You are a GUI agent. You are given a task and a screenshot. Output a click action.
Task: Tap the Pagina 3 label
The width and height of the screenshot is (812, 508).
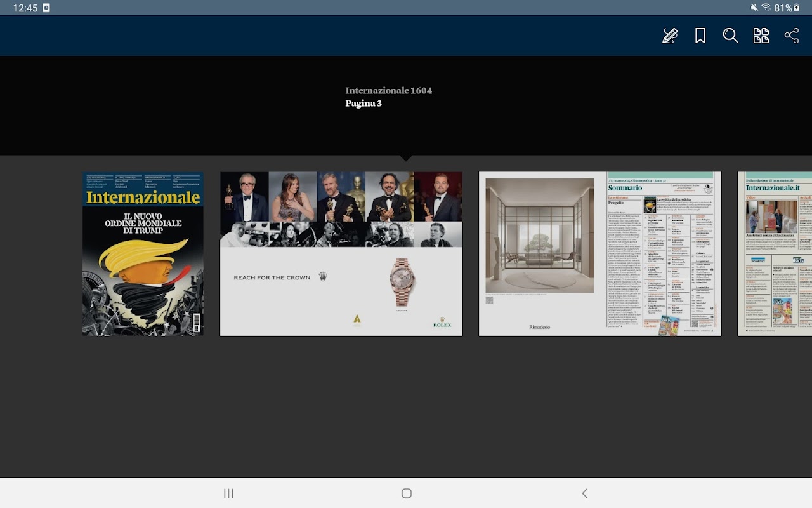[363, 104]
